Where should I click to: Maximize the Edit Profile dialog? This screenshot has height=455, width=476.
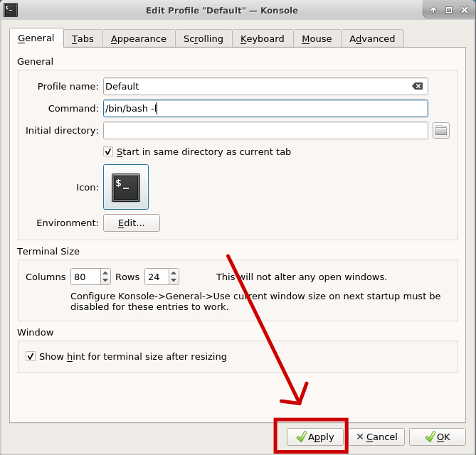coord(449,10)
